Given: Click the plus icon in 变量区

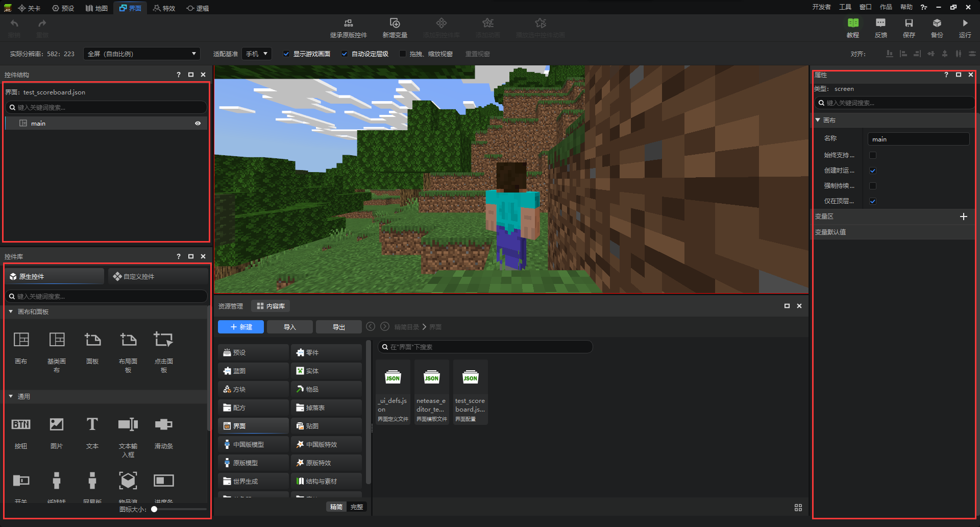Looking at the screenshot, I should point(964,217).
